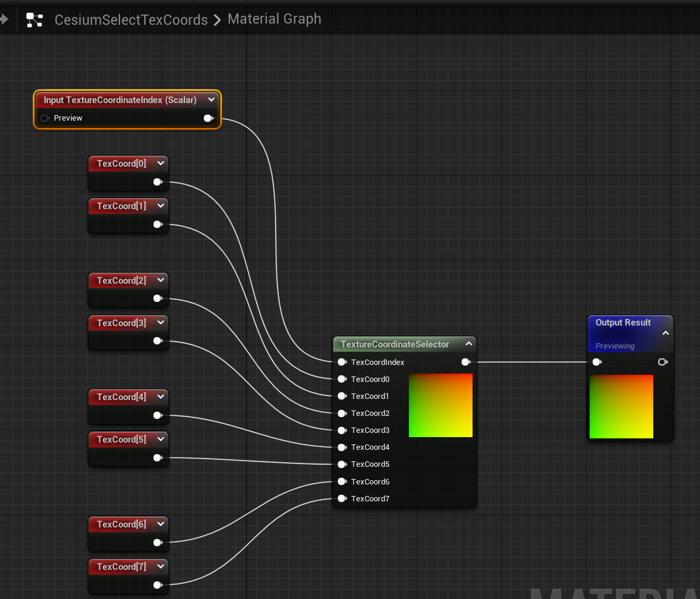Click the gradient preview on TextureCoordinateSelector node

point(440,405)
